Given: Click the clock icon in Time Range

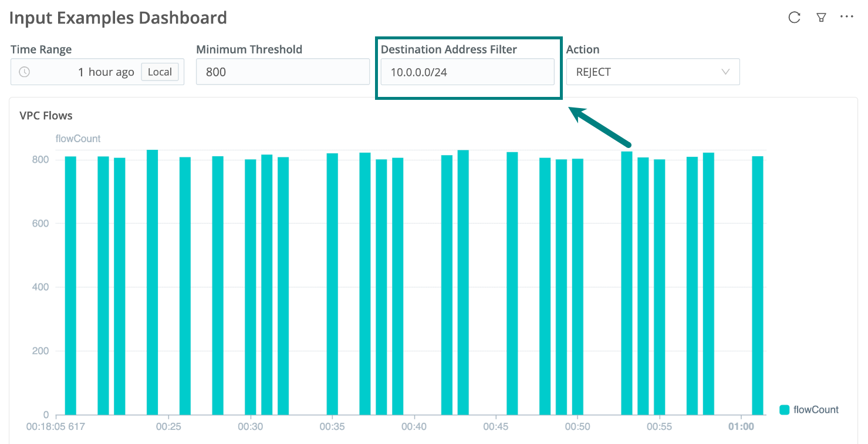Looking at the screenshot, I should (24, 72).
